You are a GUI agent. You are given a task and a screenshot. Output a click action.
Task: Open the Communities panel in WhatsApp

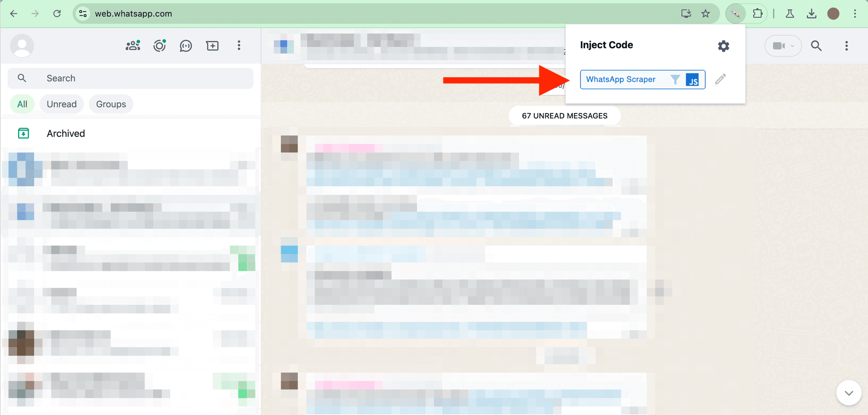pos(132,46)
